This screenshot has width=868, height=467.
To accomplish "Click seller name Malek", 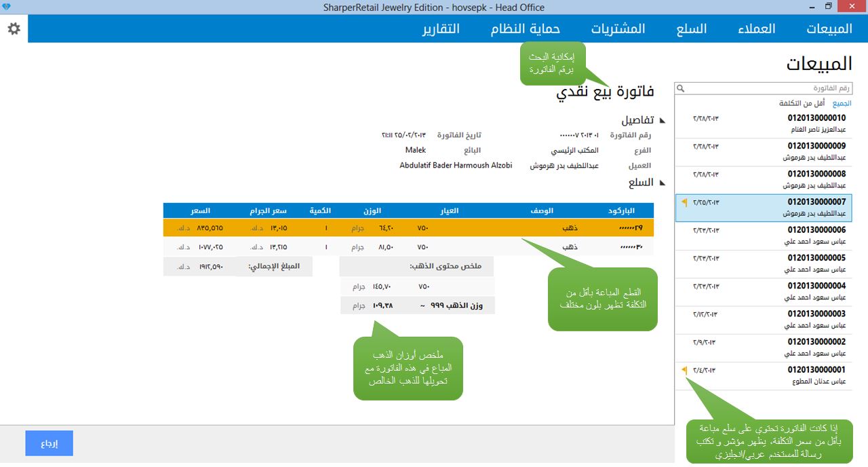I will (416, 150).
